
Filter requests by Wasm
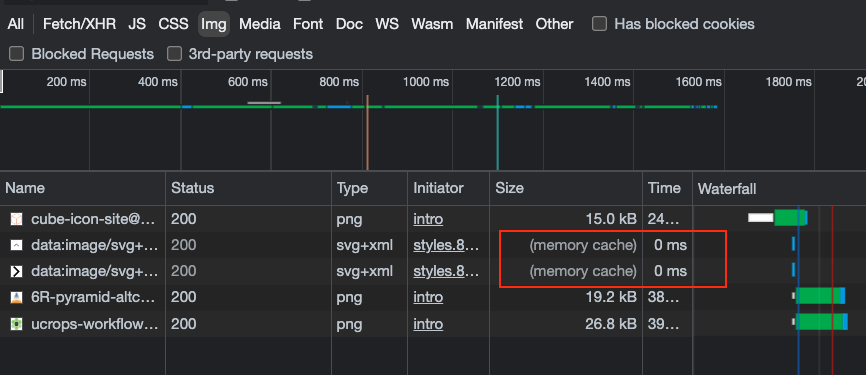coord(432,24)
